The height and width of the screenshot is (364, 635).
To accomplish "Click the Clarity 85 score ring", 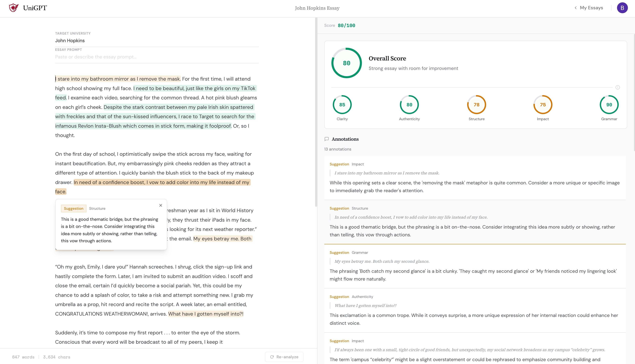I will tap(342, 105).
